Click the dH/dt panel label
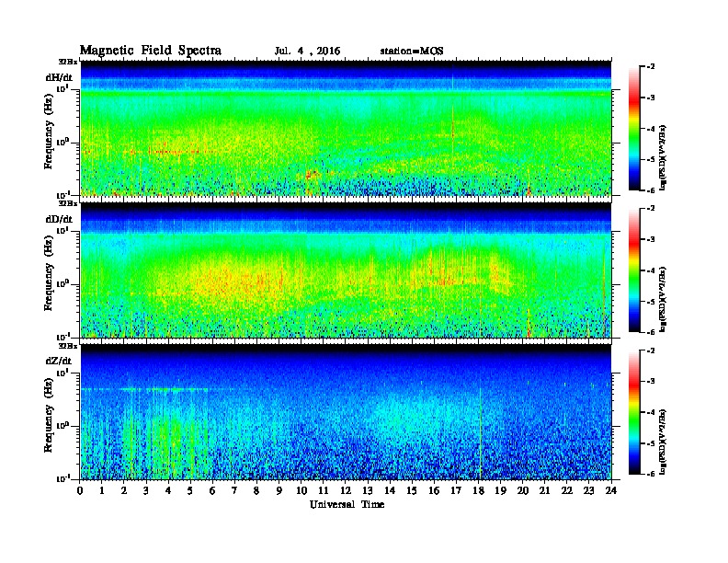Screen dimensions: 728x563 coord(59,77)
